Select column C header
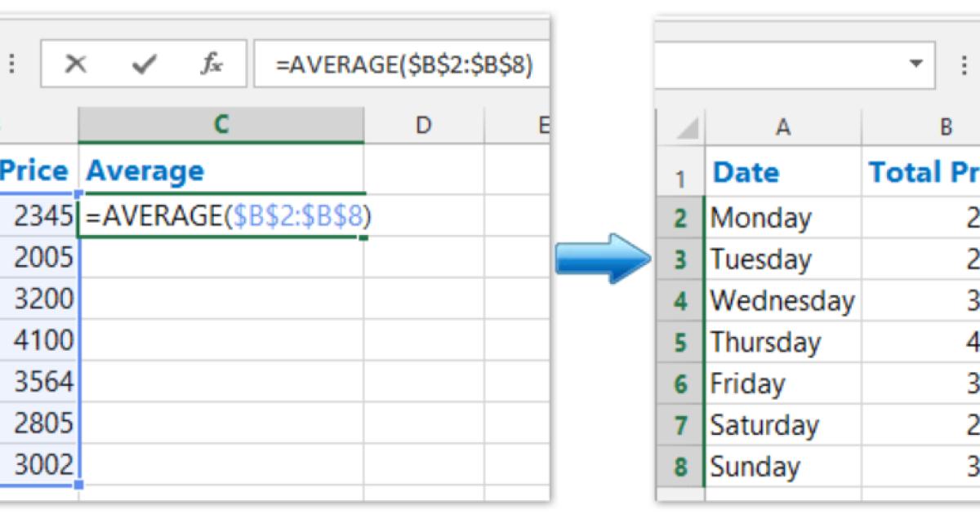Viewport: 980px width, 514px height. coord(220,125)
